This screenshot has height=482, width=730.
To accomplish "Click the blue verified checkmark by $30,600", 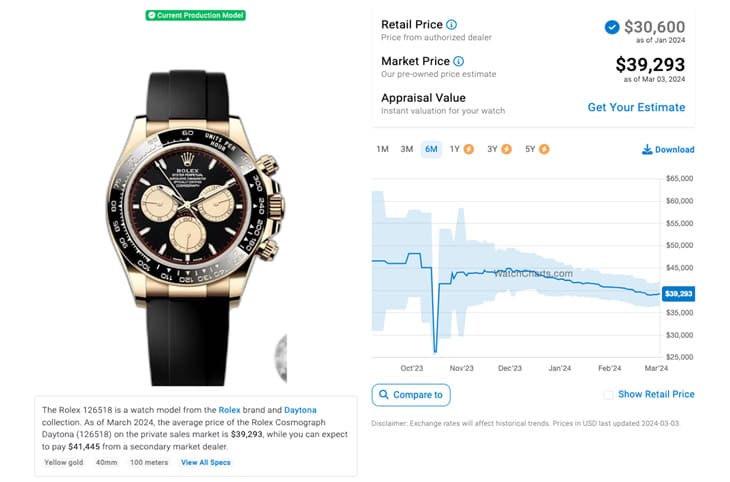I will pyautogui.click(x=612, y=27).
